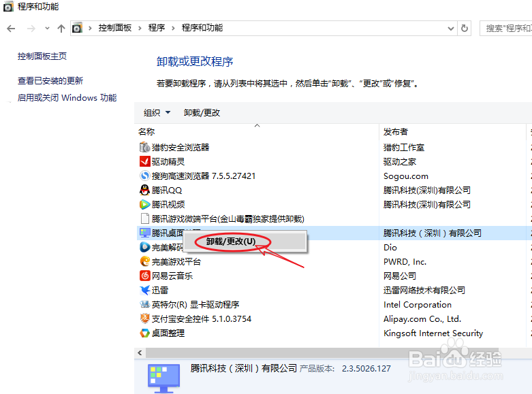Click the 猎豹安全浏览器 program icon

tap(144, 147)
